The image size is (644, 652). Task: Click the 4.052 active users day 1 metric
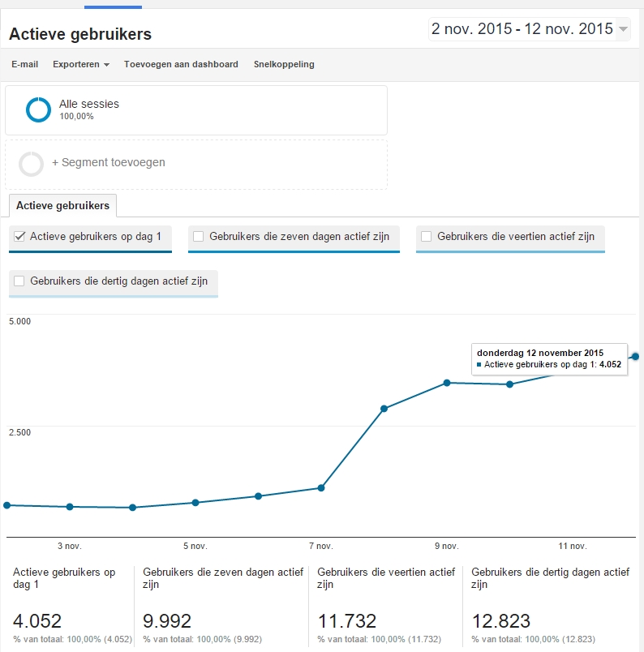[x=37, y=621]
